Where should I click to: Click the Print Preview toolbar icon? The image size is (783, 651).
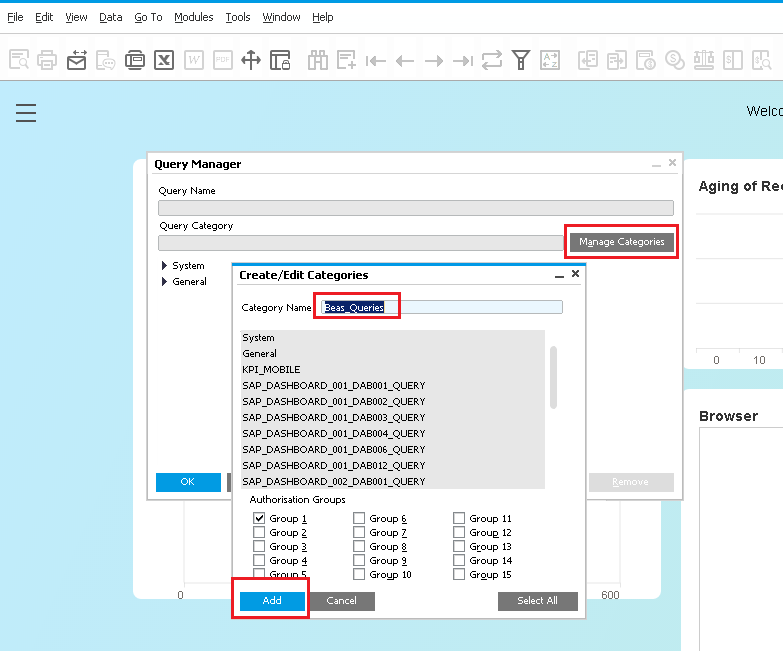click(x=19, y=60)
